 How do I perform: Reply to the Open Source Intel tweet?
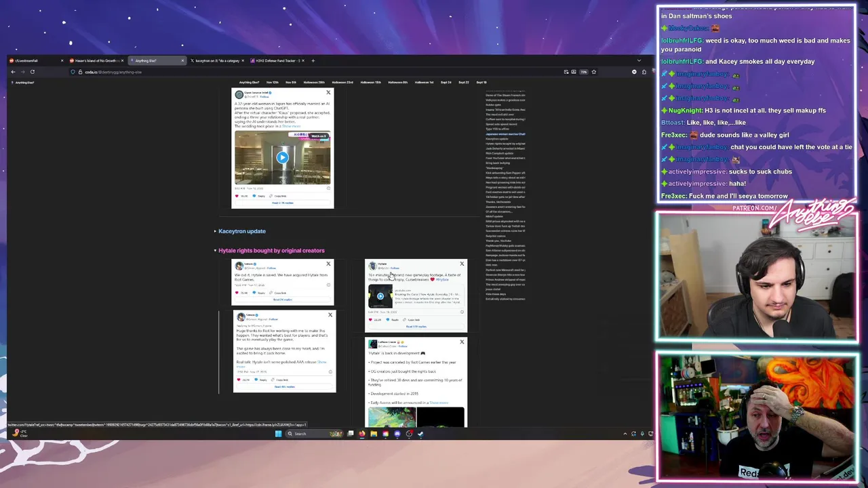[x=259, y=196]
